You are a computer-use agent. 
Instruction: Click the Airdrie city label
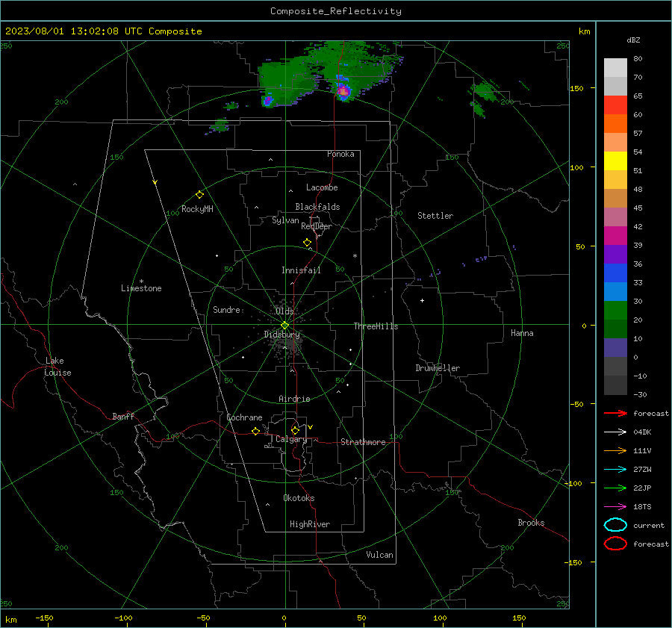pos(294,399)
